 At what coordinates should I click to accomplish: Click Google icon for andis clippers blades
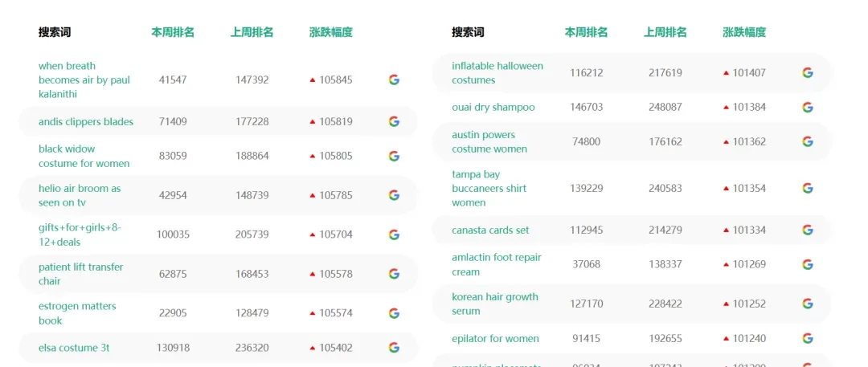pos(394,122)
